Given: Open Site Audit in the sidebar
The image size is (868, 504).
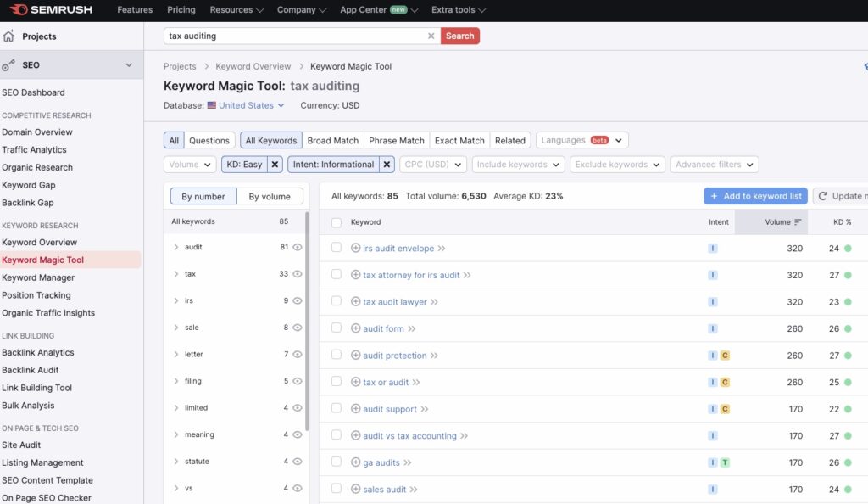Looking at the screenshot, I should tap(21, 445).
